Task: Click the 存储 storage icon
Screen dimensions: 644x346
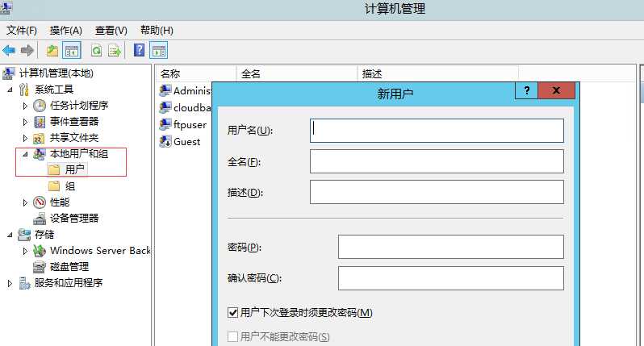Action: 24,235
